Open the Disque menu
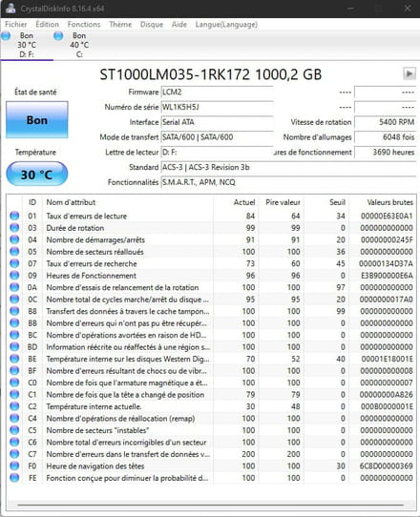Image resolution: width=420 pixels, height=517 pixels. 152,25
